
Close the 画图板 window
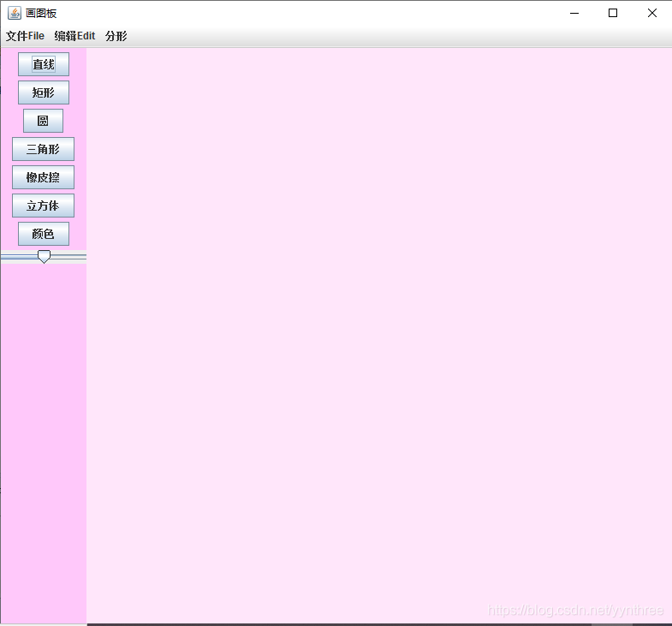[651, 14]
